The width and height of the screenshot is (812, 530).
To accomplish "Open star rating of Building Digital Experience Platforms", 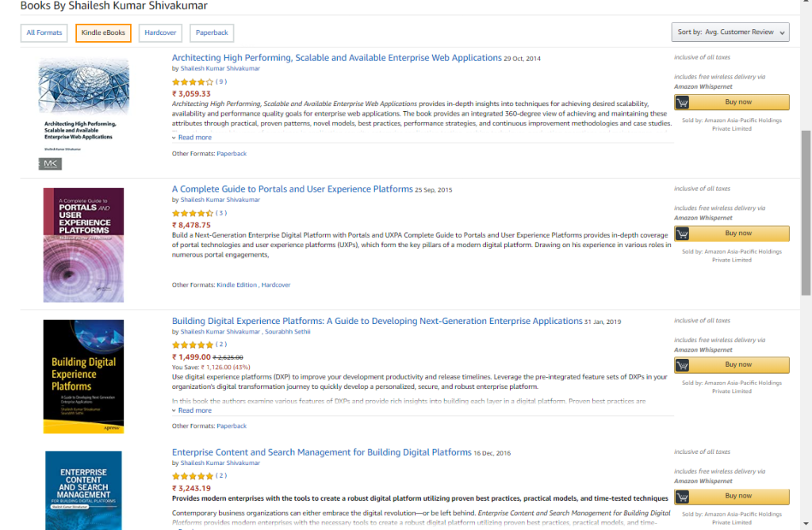I will click(192, 345).
